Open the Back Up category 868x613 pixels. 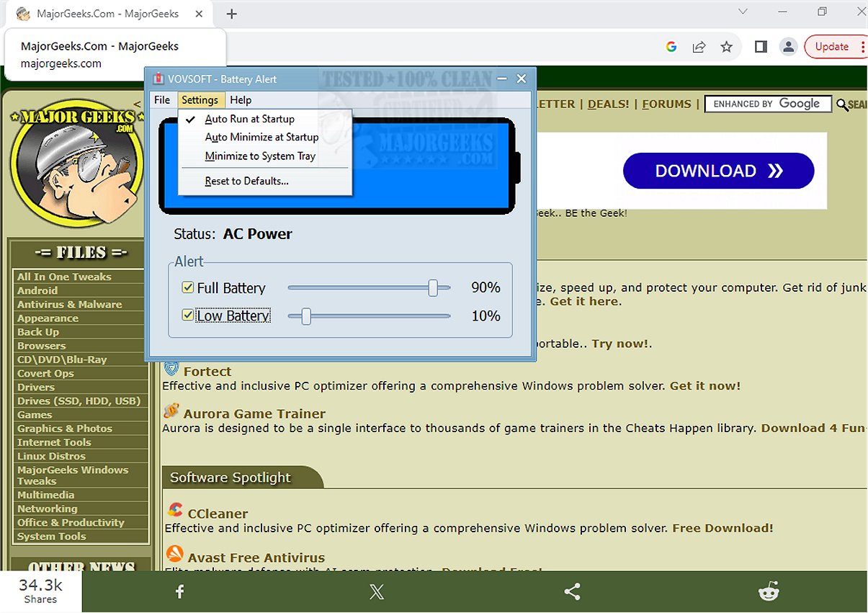click(x=38, y=331)
